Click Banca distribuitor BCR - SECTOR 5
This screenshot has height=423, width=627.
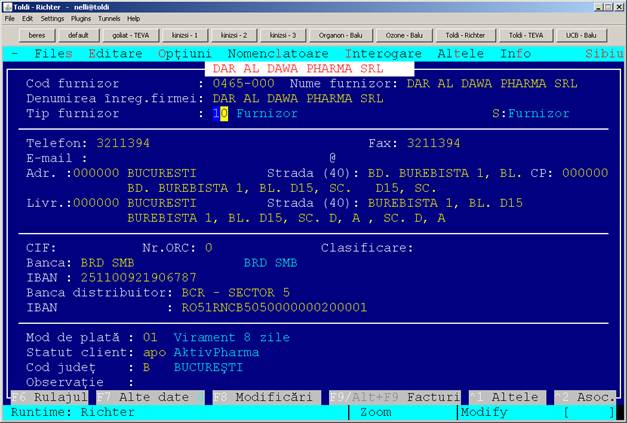(x=236, y=293)
